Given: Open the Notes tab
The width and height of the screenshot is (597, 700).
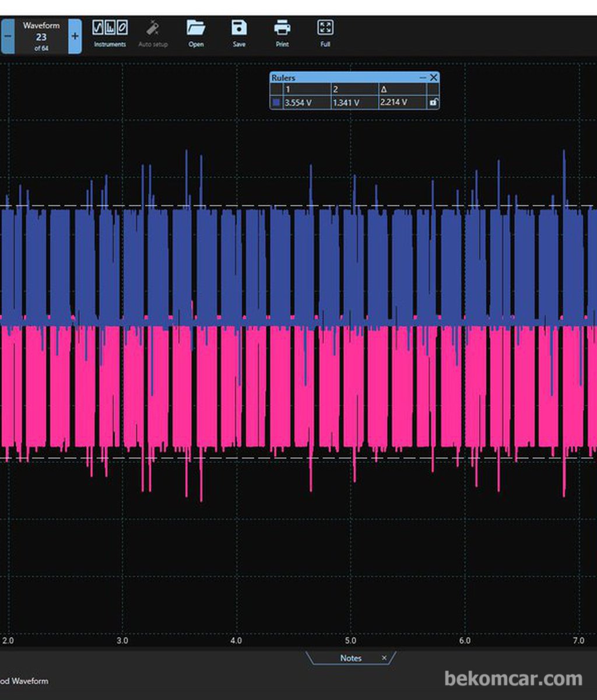Looking at the screenshot, I should pyautogui.click(x=350, y=658).
